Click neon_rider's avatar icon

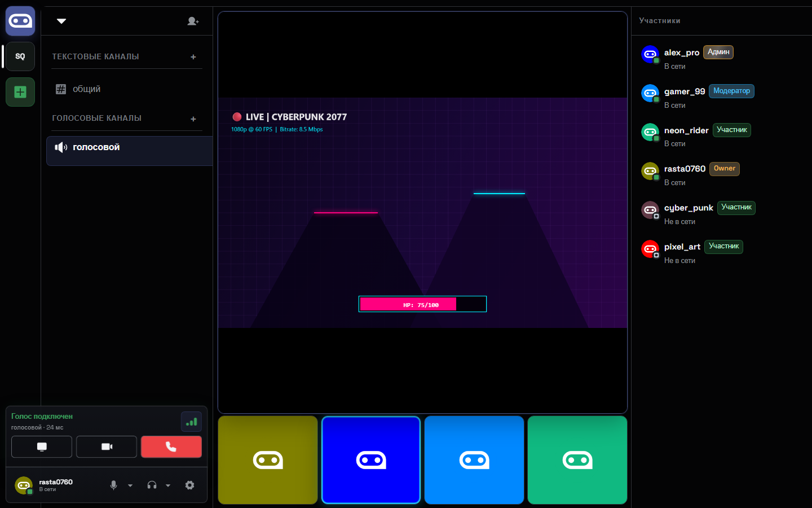pos(650,132)
